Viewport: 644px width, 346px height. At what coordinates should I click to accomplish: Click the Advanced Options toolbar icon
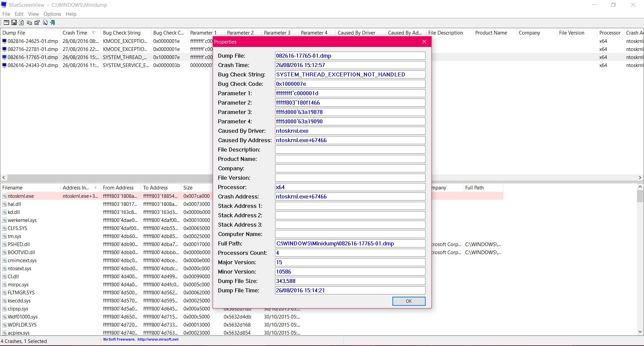pyautogui.click(x=6, y=22)
